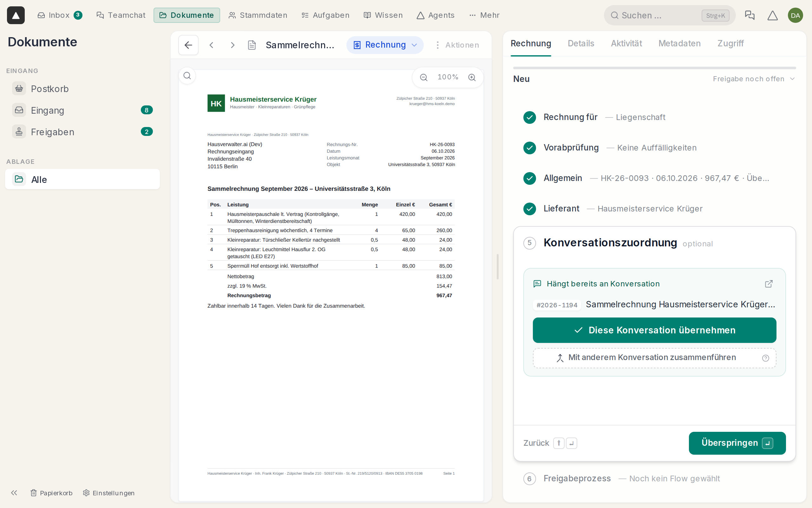812x508 pixels.
Task: Open Stammdaten in top navigation
Action: coord(258,15)
